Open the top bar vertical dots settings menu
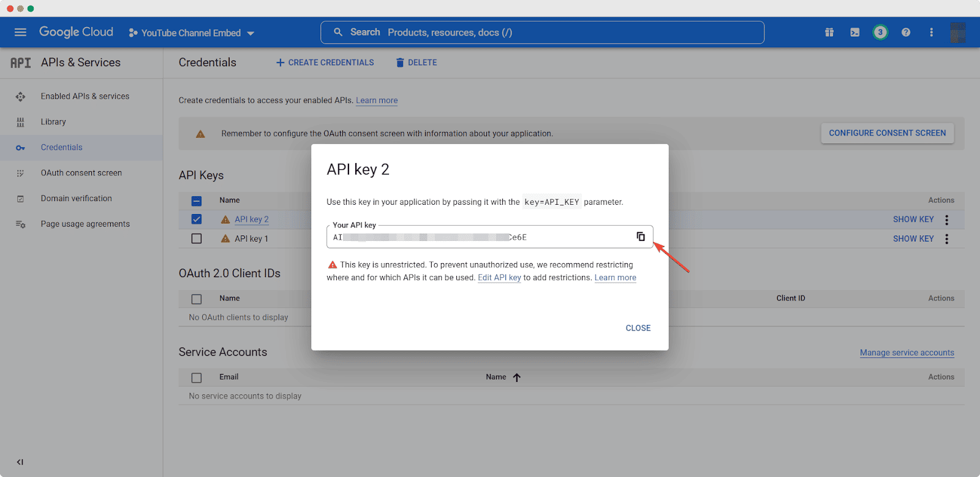The width and height of the screenshot is (980, 477). coord(931,32)
